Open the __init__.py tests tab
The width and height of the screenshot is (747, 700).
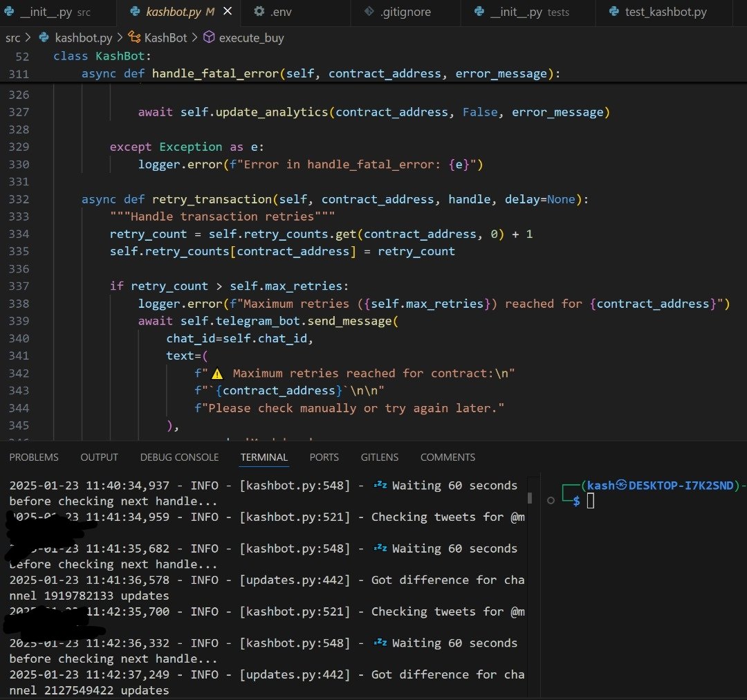click(529, 12)
